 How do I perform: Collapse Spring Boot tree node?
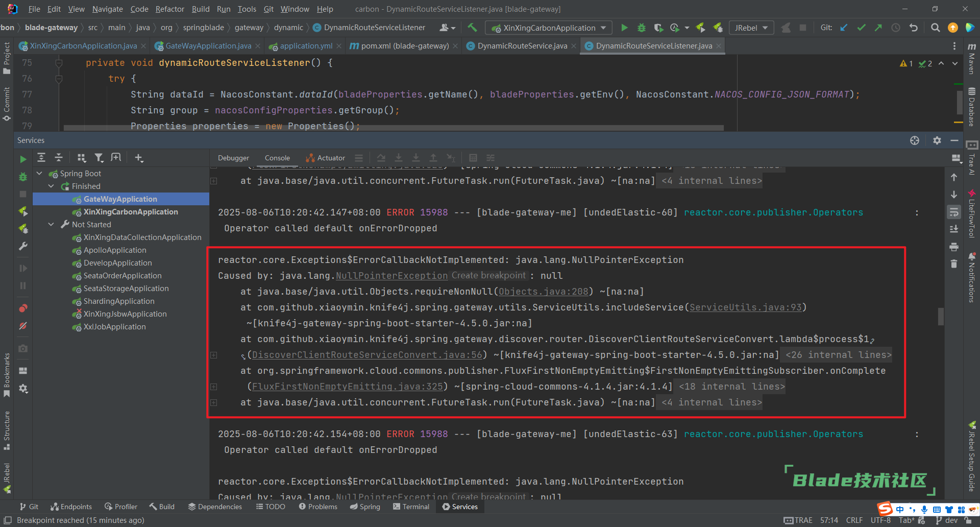coord(39,174)
